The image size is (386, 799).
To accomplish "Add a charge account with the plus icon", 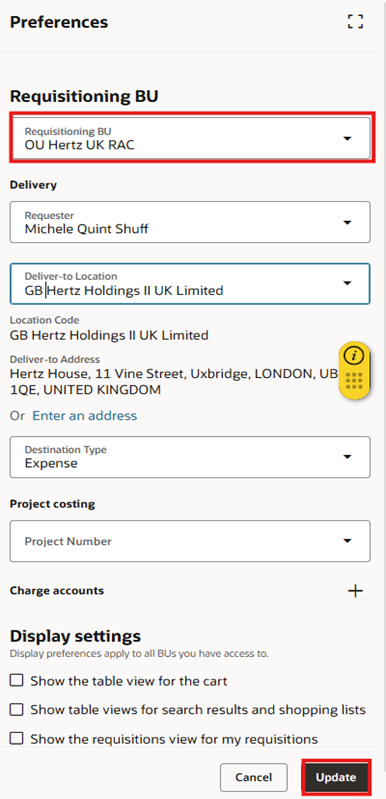I will click(x=355, y=591).
